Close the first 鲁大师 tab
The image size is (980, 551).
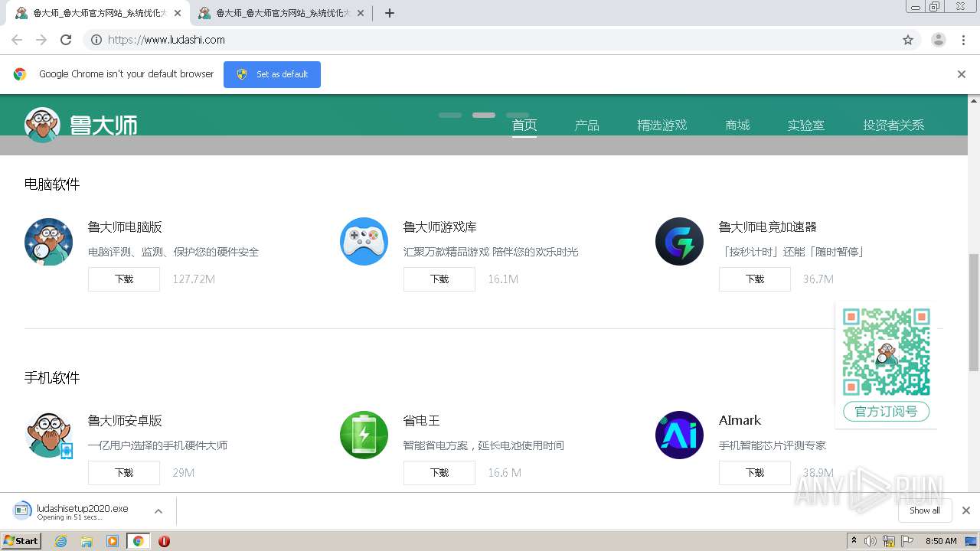tap(178, 13)
